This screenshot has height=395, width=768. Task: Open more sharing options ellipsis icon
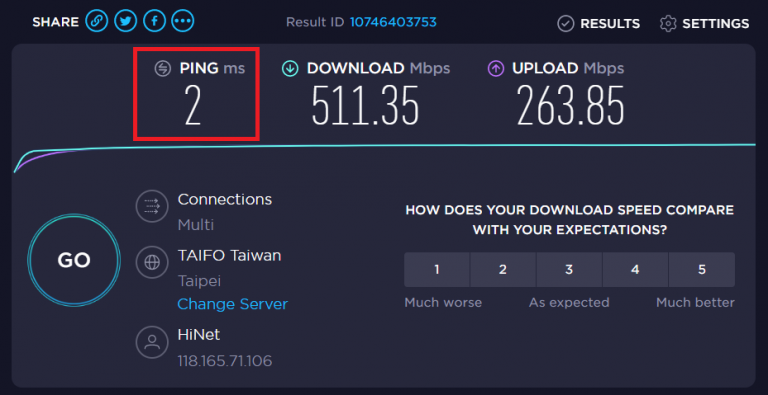[x=183, y=22]
